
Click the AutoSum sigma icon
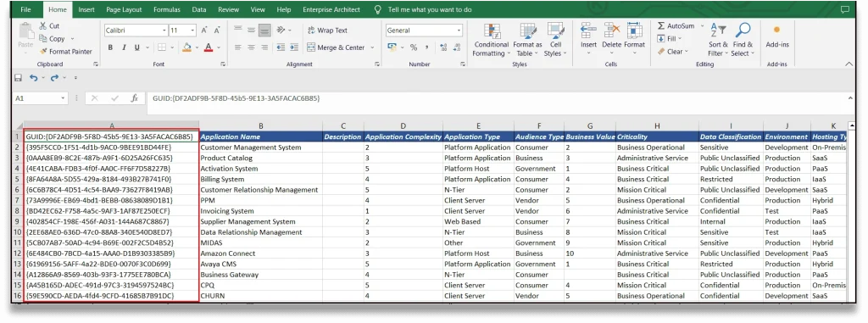pyautogui.click(x=661, y=26)
